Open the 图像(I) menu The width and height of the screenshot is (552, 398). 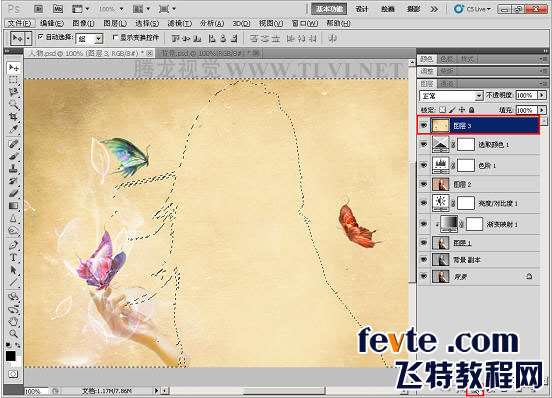83,23
